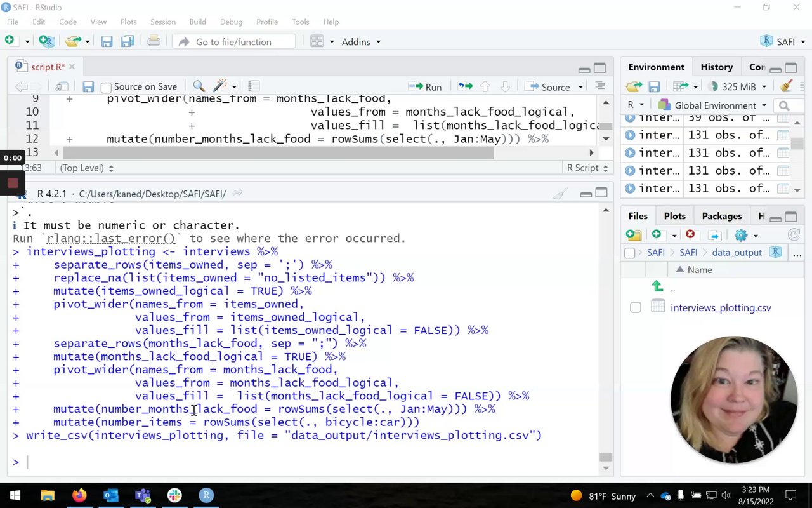Open the Addins dropdown
Image resolution: width=812 pixels, height=508 pixels.
pos(361,42)
